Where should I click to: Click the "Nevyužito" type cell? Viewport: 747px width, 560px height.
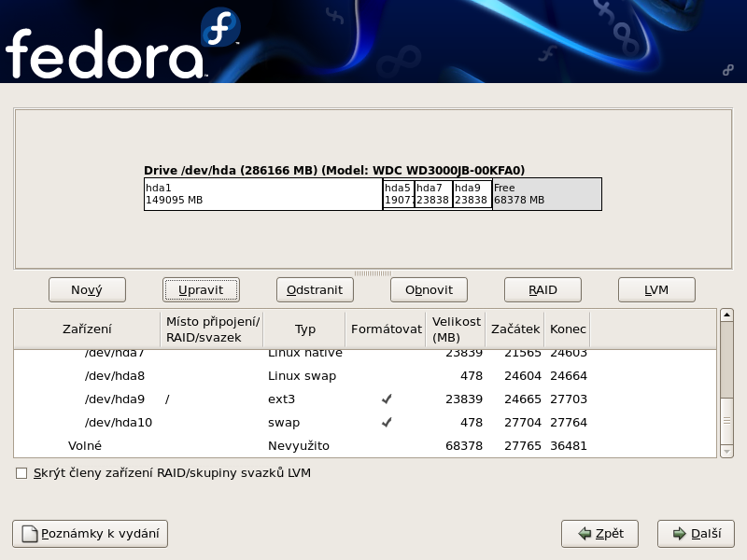[299, 446]
